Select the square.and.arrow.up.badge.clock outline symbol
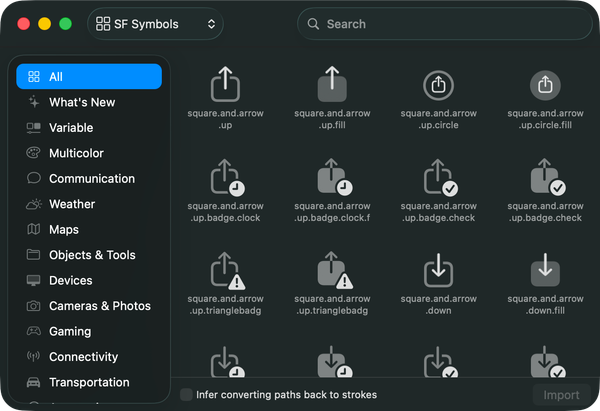Image resolution: width=600 pixels, height=411 pixels. (x=227, y=178)
